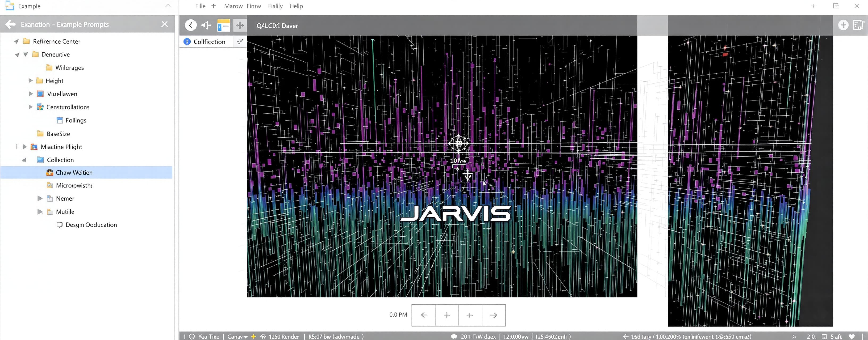Open the Canav dropdown in status bar
This screenshot has height=340, width=868.
pyautogui.click(x=237, y=337)
